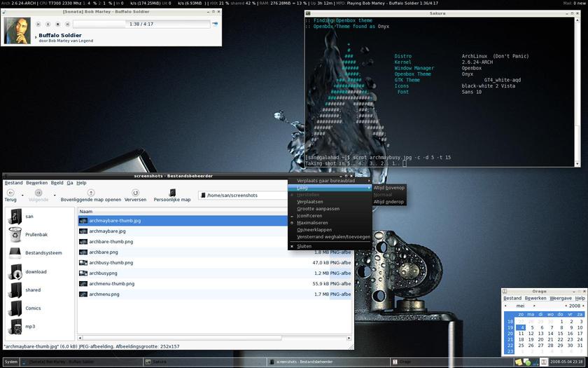588x368 pixels.
Task: Choose Iconificeren in window menu
Action: (330, 216)
